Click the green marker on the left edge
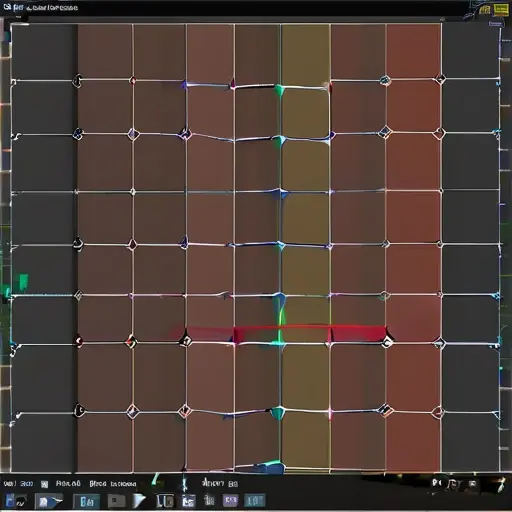Viewport: 512px width, 512px height. [23, 282]
